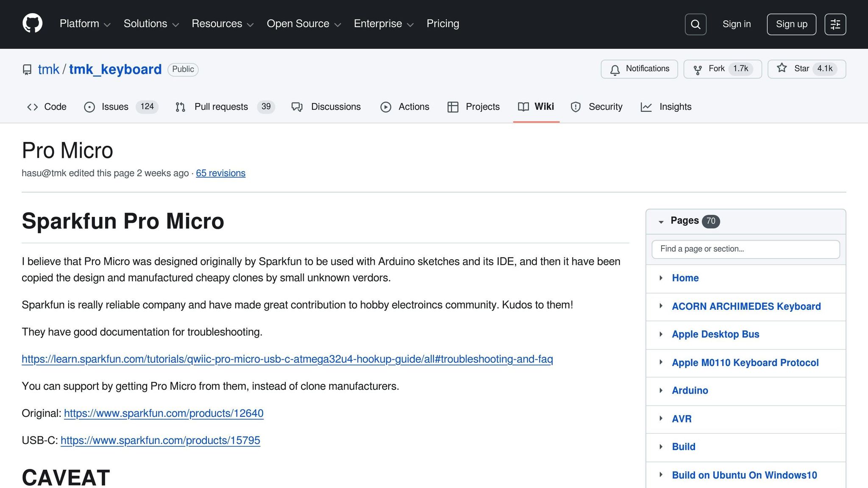Open the Apple M0110 Keyboard Protocol page
This screenshot has height=488, width=868.
745,363
